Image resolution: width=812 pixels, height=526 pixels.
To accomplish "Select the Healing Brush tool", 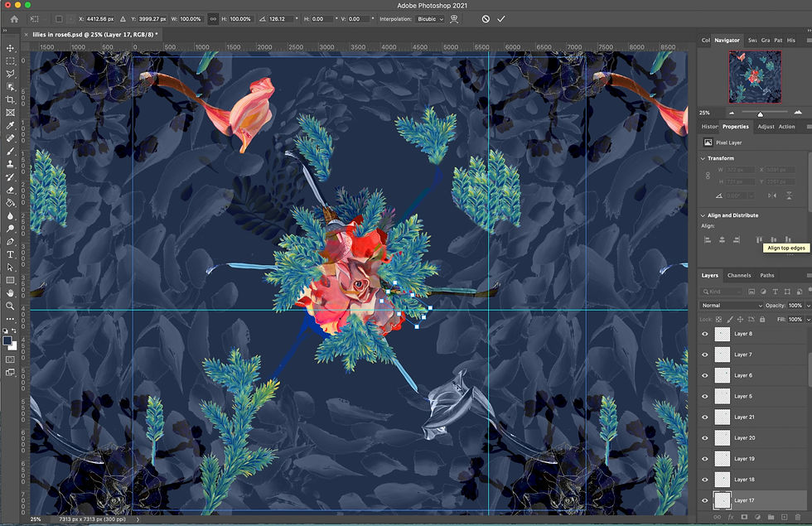I will [10, 138].
